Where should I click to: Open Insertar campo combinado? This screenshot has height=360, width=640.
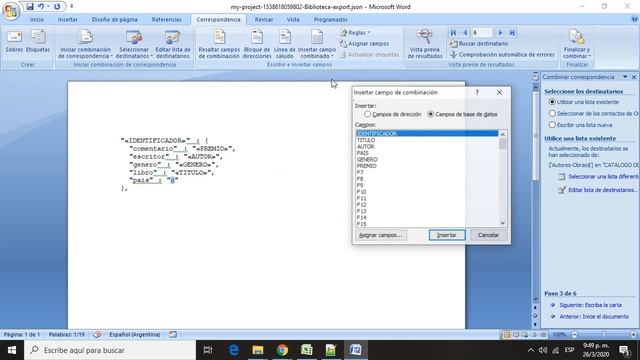click(x=317, y=44)
